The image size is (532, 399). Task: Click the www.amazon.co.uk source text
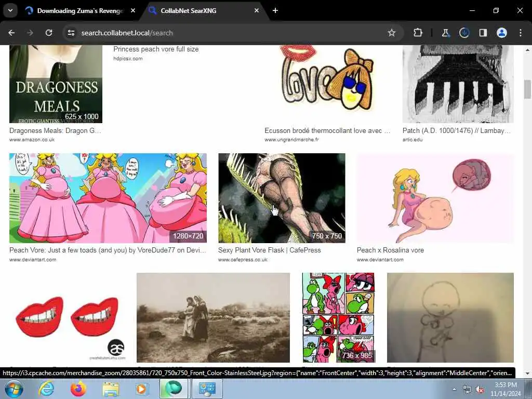pyautogui.click(x=32, y=139)
